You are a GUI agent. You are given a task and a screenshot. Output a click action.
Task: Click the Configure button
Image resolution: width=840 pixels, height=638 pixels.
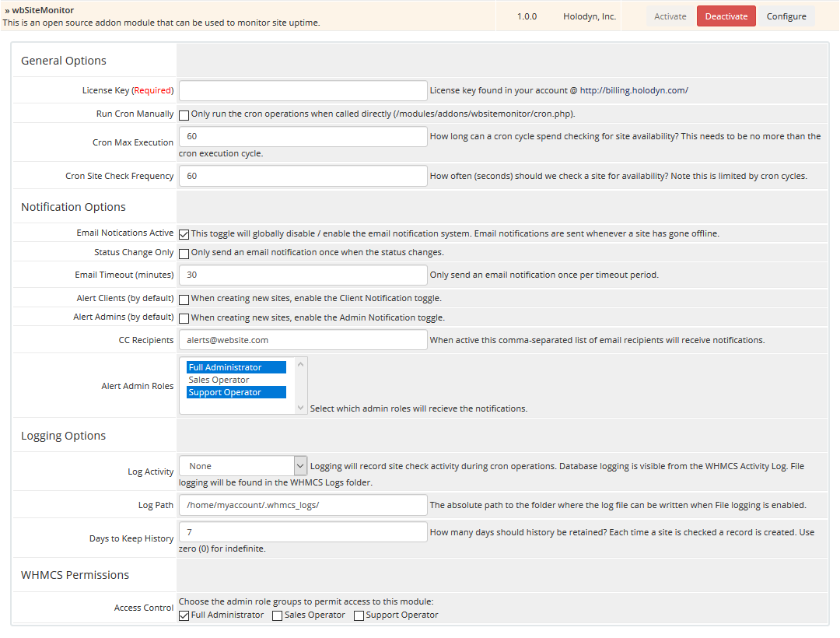(786, 16)
